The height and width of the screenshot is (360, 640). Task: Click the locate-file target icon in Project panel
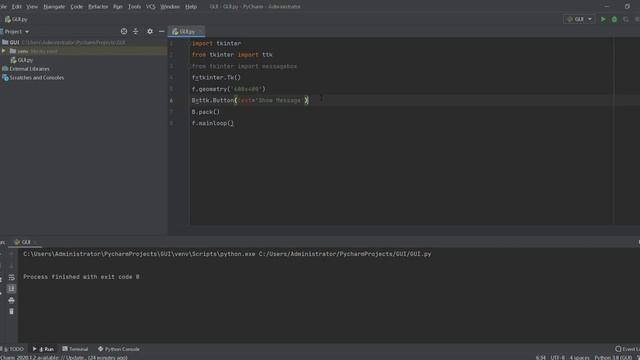click(x=124, y=31)
